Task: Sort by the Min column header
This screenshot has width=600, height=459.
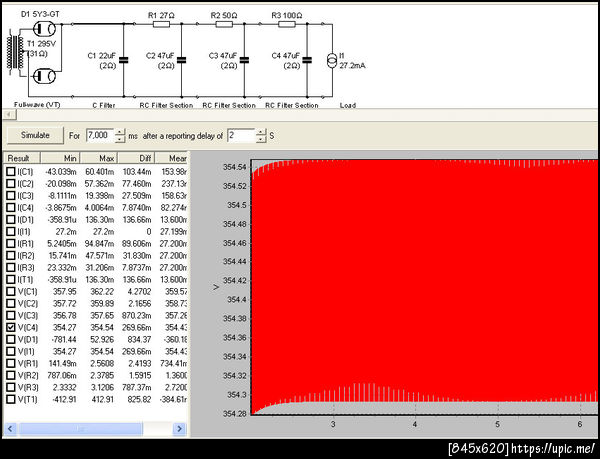Action: [60, 158]
